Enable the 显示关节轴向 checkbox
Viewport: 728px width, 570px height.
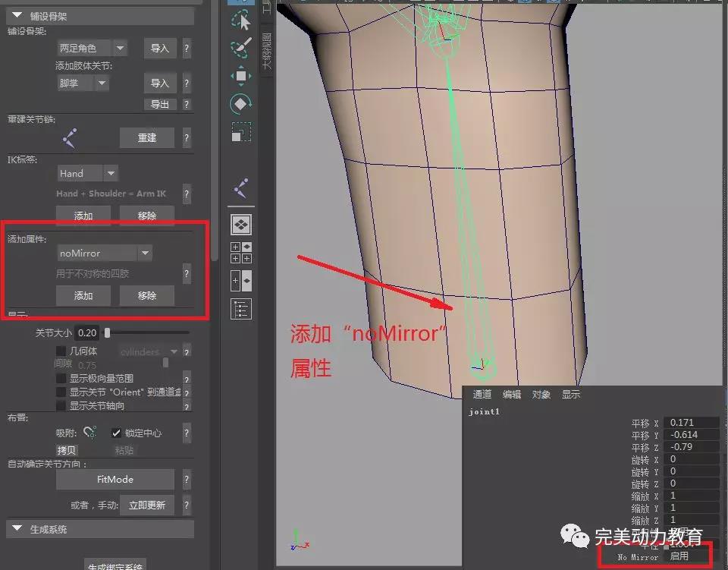coord(61,405)
